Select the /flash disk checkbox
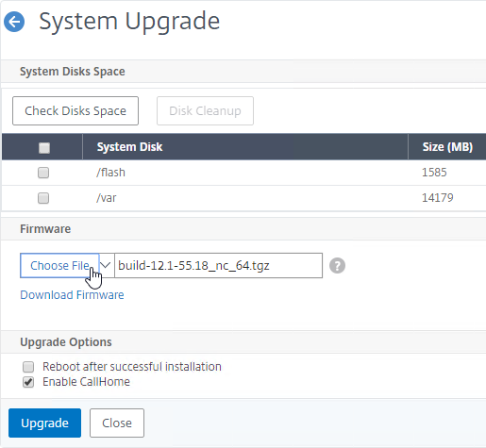The height and width of the screenshot is (448, 486). pos(43,173)
